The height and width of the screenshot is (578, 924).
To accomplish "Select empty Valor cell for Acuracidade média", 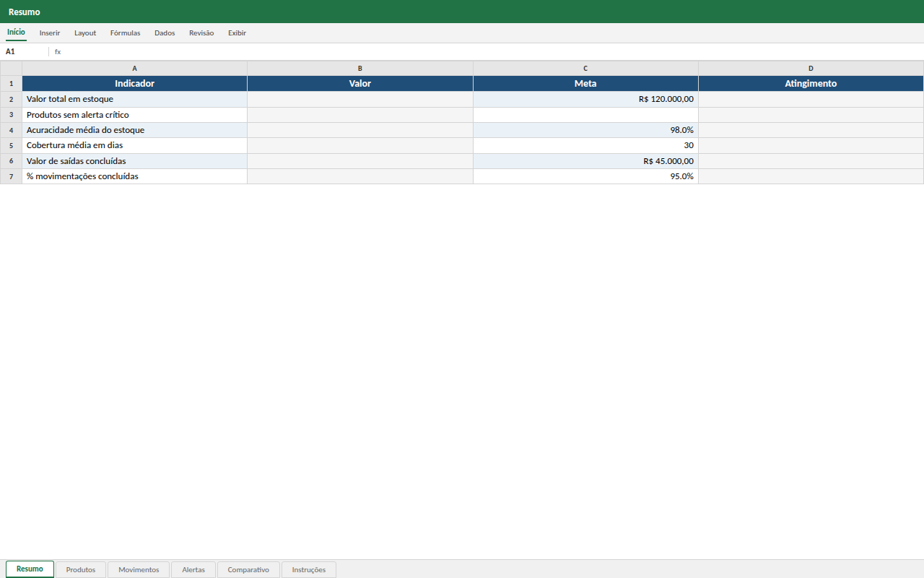I will point(360,130).
